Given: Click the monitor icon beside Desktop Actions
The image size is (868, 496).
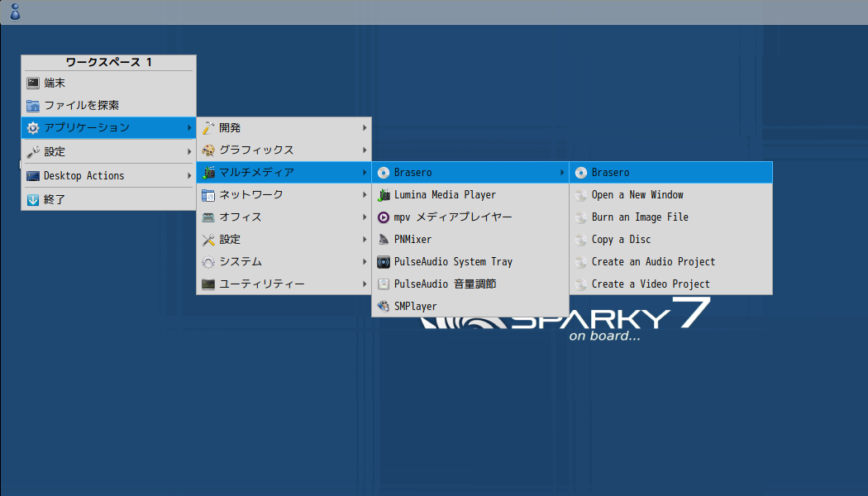Looking at the screenshot, I should click(x=33, y=176).
